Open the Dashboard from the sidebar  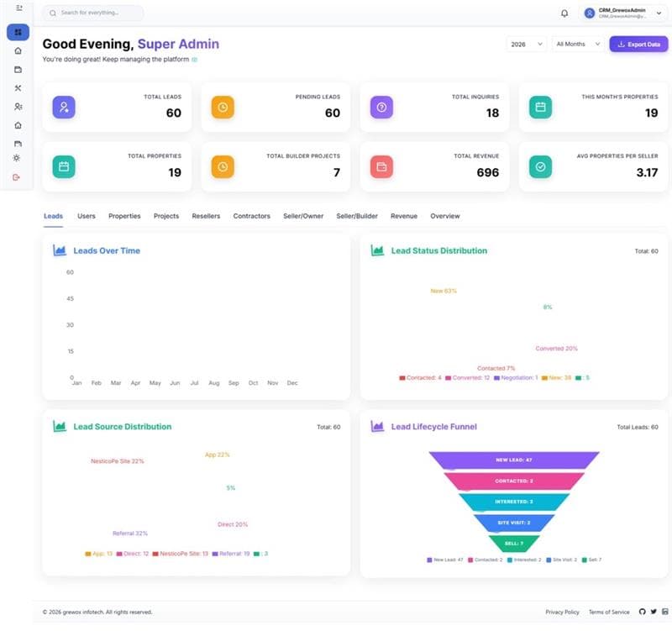pos(18,32)
